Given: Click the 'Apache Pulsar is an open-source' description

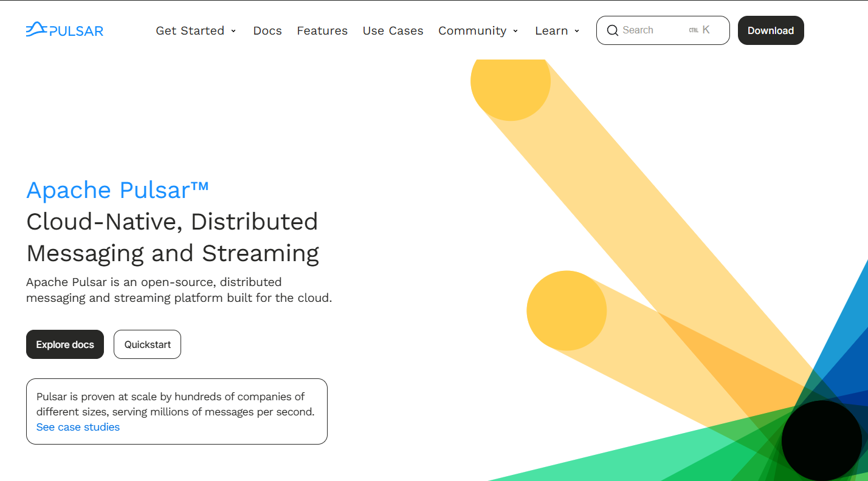Looking at the screenshot, I should pos(179,290).
